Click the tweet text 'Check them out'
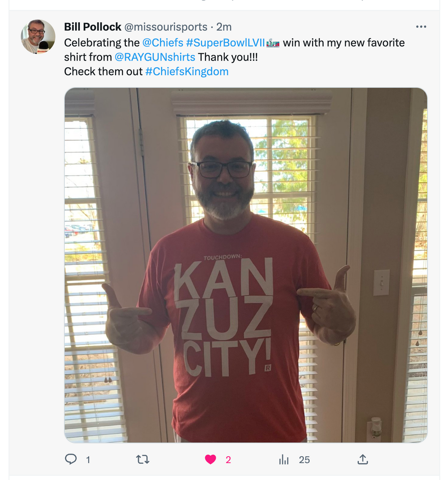This screenshot has width=448, height=480. click(x=103, y=71)
